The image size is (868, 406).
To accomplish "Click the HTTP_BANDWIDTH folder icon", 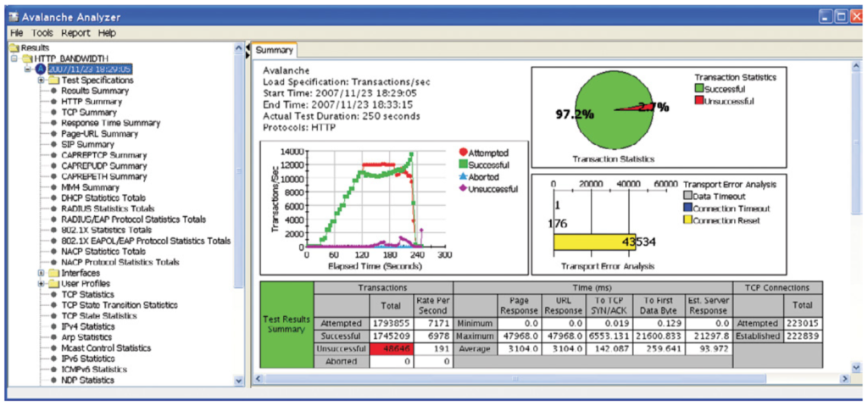I will (28, 58).
